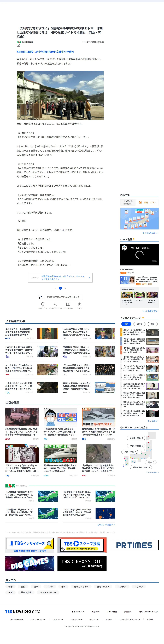Open ranking item 1 about 法政大キャンパス
164x644 pixels.
(x=139, y=332)
